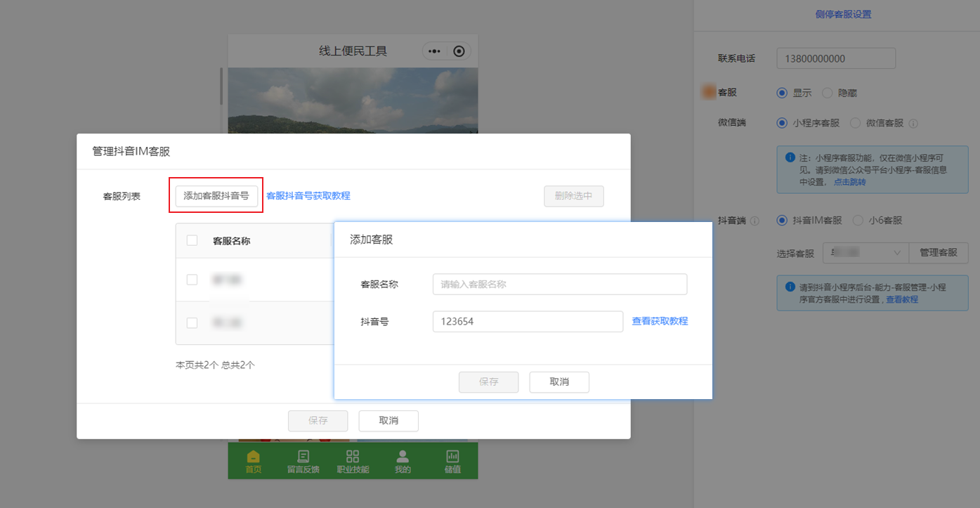Click the info icon beside 微信客服
The height and width of the screenshot is (508, 980).
913,124
